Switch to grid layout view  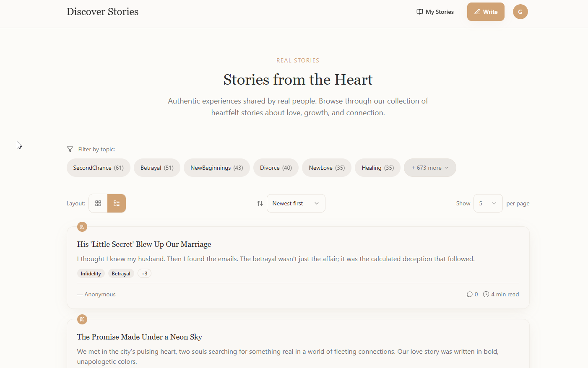(98, 203)
